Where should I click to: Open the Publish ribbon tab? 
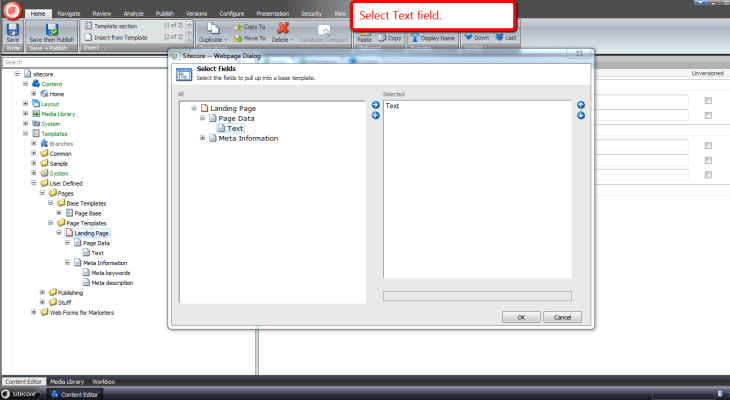165,14
